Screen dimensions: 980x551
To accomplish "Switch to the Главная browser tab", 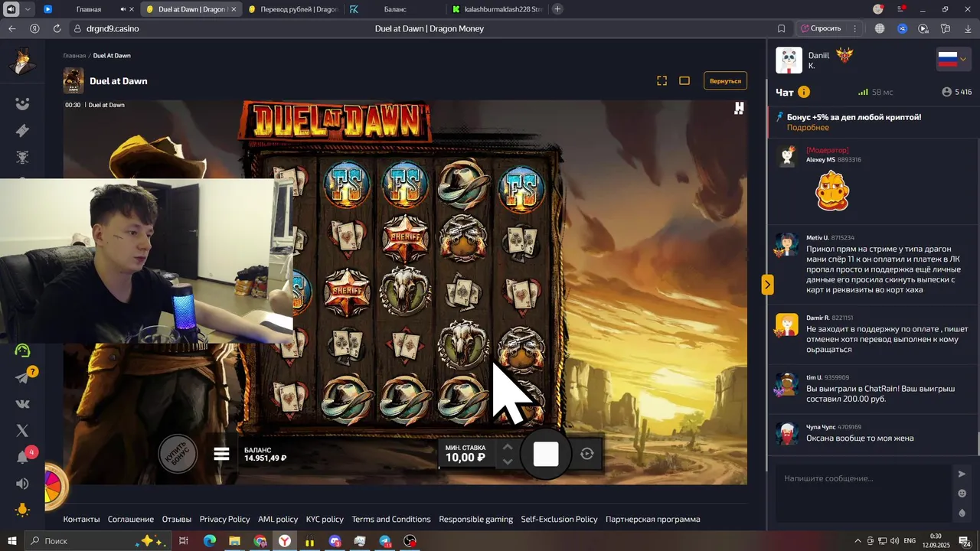I will [x=89, y=9].
